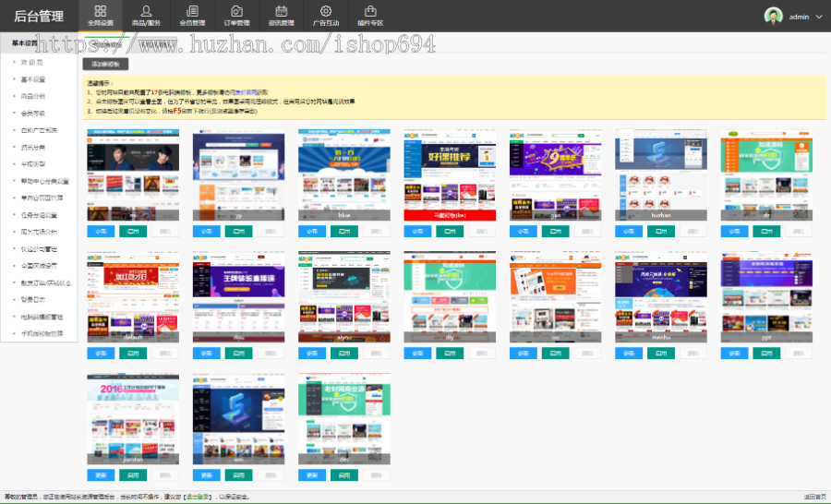
Task: Open 欢迎页 in the left sidebar
Action: pyautogui.click(x=31, y=63)
